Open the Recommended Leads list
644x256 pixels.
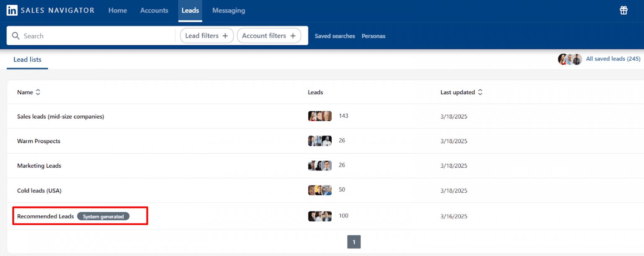pyautogui.click(x=45, y=217)
